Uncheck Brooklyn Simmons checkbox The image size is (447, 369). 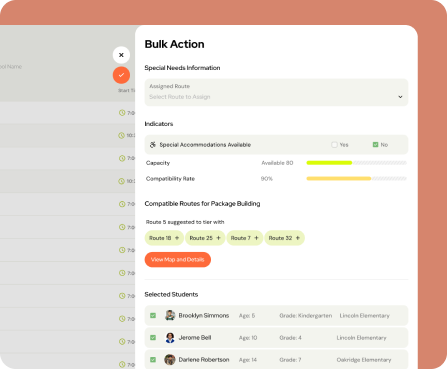153,315
